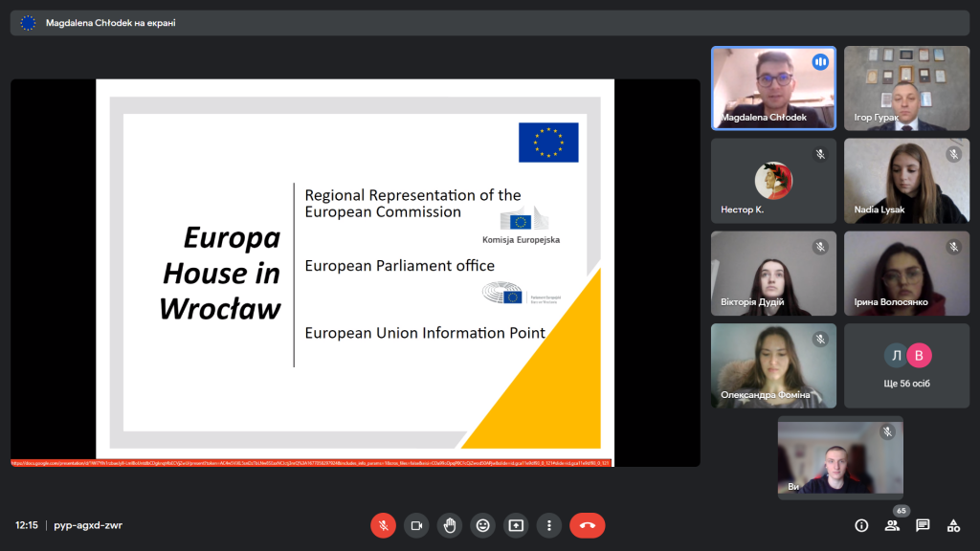Click the Нестор К. avatar tile

tap(772, 181)
